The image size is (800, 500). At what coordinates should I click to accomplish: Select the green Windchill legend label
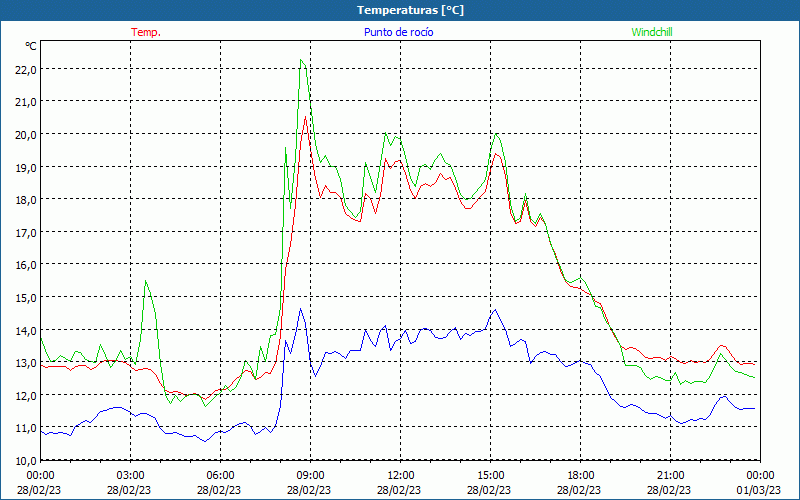coord(652,32)
